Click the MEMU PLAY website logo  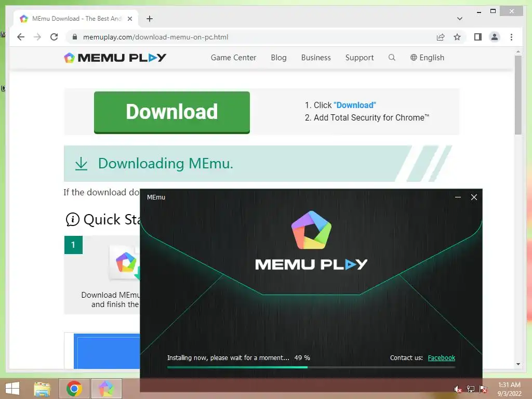tap(115, 58)
